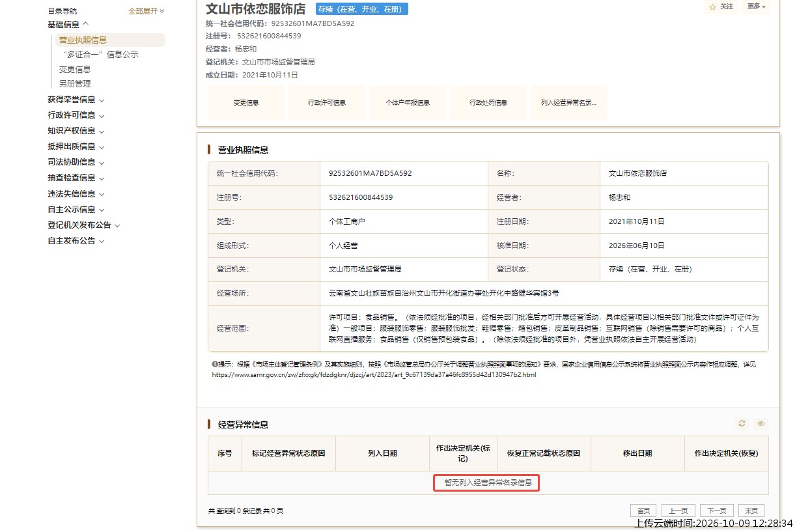The image size is (797, 532).
Task: Select 变更信息 under 基础信息 in the sidebar
Action: click(x=75, y=69)
